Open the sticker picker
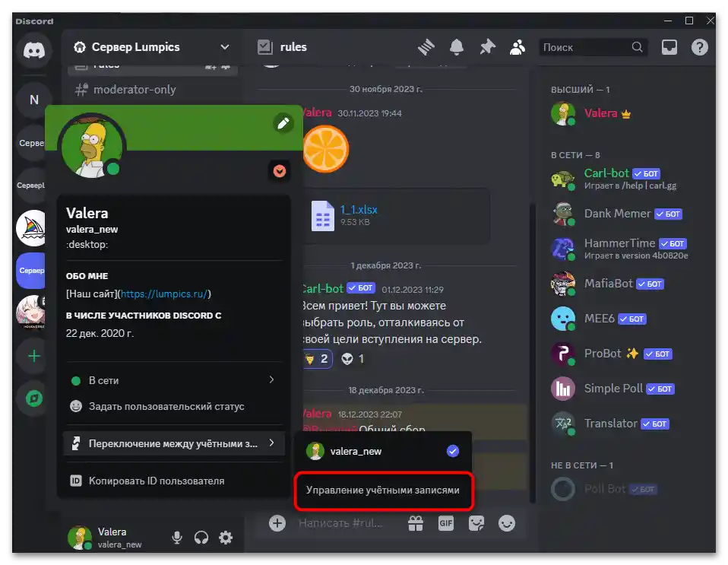Screen dimensions: 728x565 (476, 523)
